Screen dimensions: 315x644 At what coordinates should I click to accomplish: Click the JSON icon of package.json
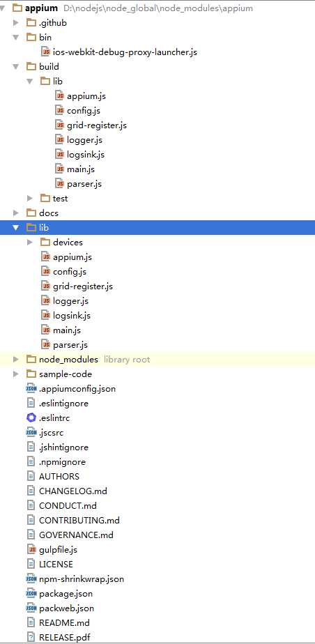click(x=31, y=594)
